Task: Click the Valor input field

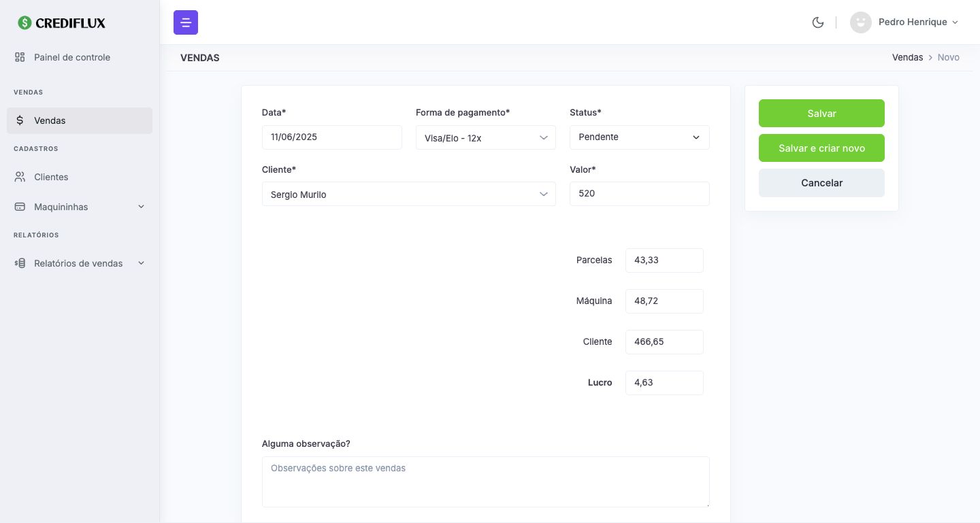Action: point(639,194)
